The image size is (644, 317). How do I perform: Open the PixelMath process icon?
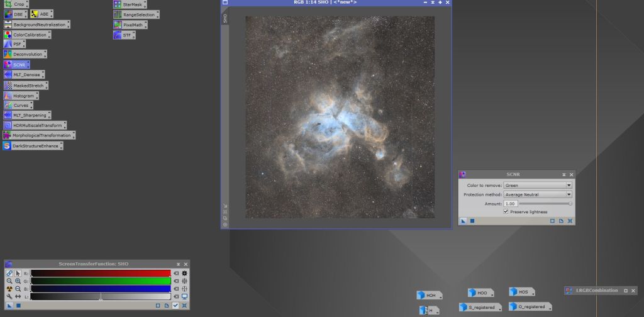pyautogui.click(x=132, y=25)
